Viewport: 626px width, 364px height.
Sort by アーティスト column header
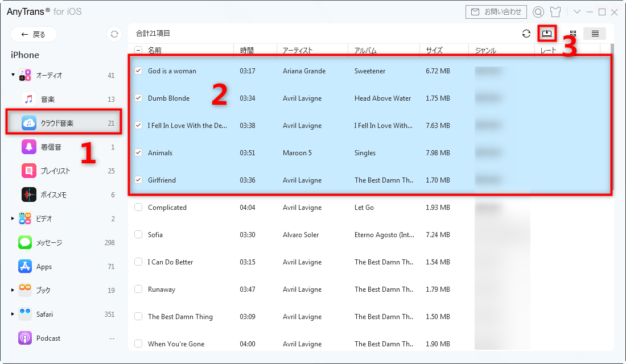[x=298, y=50]
